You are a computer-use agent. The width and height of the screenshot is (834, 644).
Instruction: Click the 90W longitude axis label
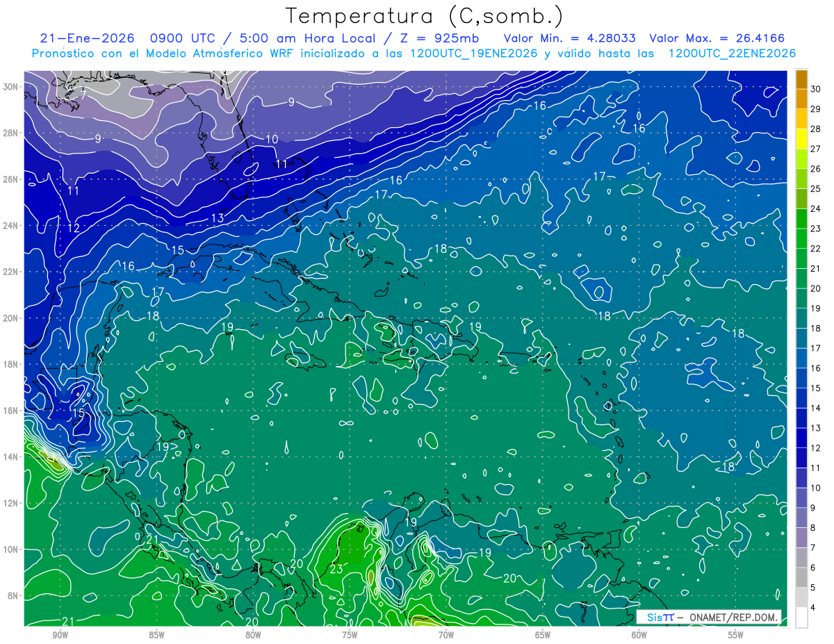(x=60, y=635)
